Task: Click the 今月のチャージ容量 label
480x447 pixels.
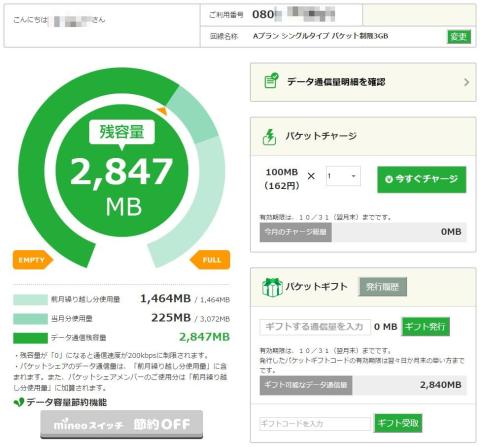Action: (295, 232)
